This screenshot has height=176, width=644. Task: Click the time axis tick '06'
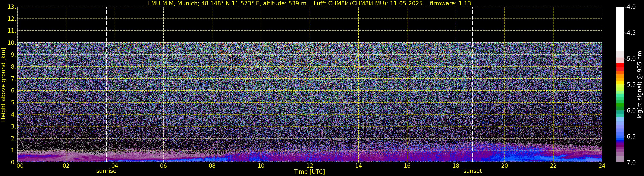163,166
